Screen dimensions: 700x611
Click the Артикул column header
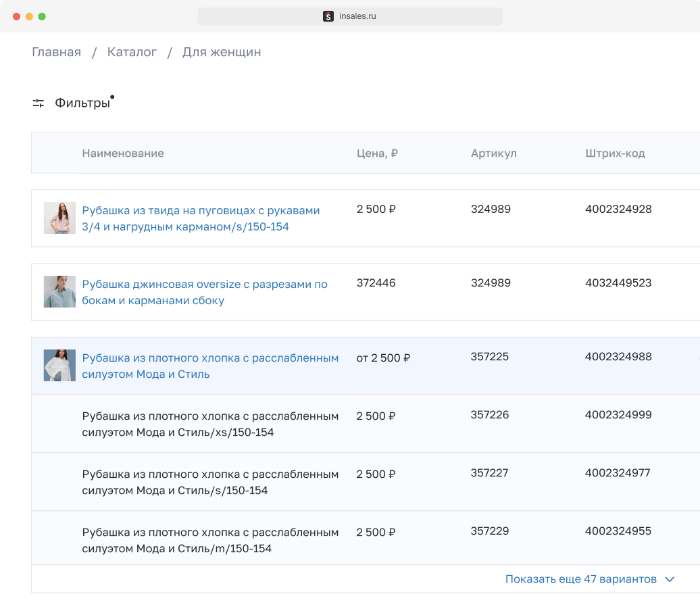(x=493, y=153)
